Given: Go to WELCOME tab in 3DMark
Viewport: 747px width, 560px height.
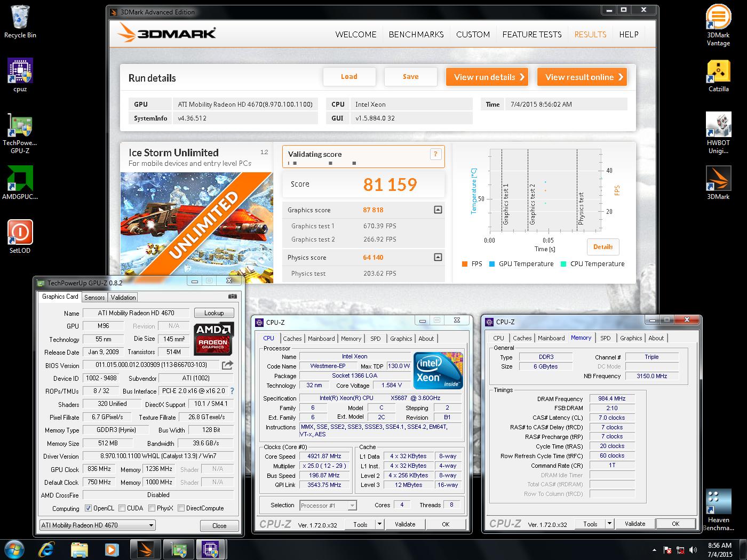Looking at the screenshot, I should point(356,34).
